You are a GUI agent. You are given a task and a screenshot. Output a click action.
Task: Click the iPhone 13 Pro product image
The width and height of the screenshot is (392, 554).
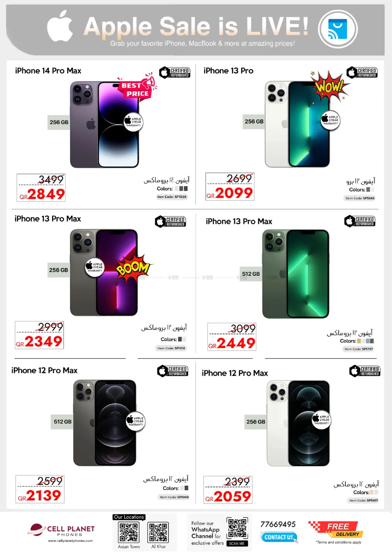coord(297,124)
